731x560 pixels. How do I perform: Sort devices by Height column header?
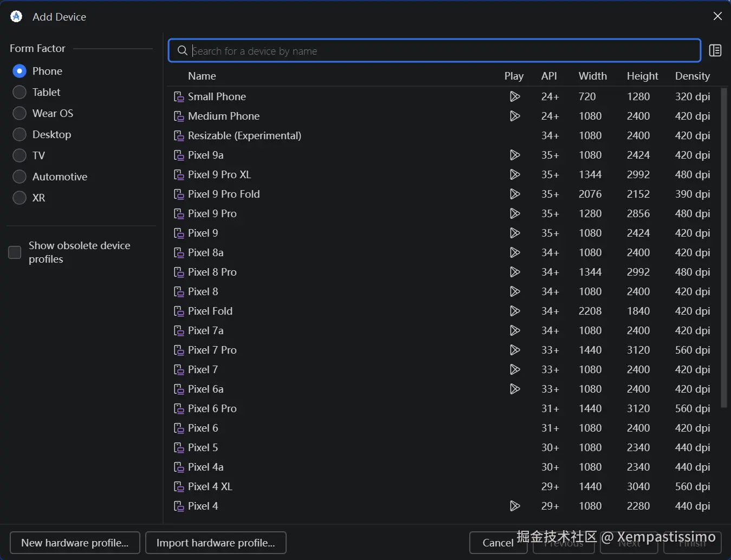[x=643, y=76]
